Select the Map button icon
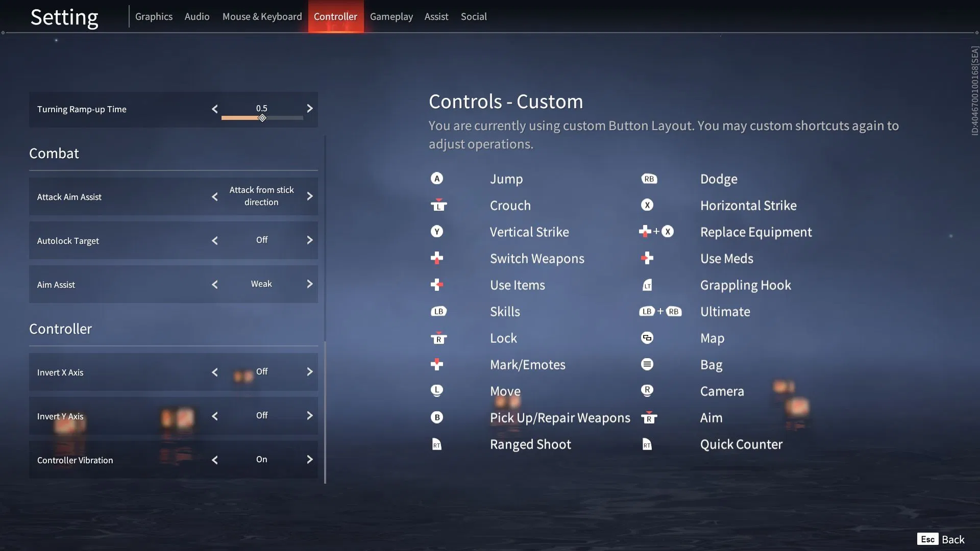This screenshot has width=980, height=551. click(646, 338)
